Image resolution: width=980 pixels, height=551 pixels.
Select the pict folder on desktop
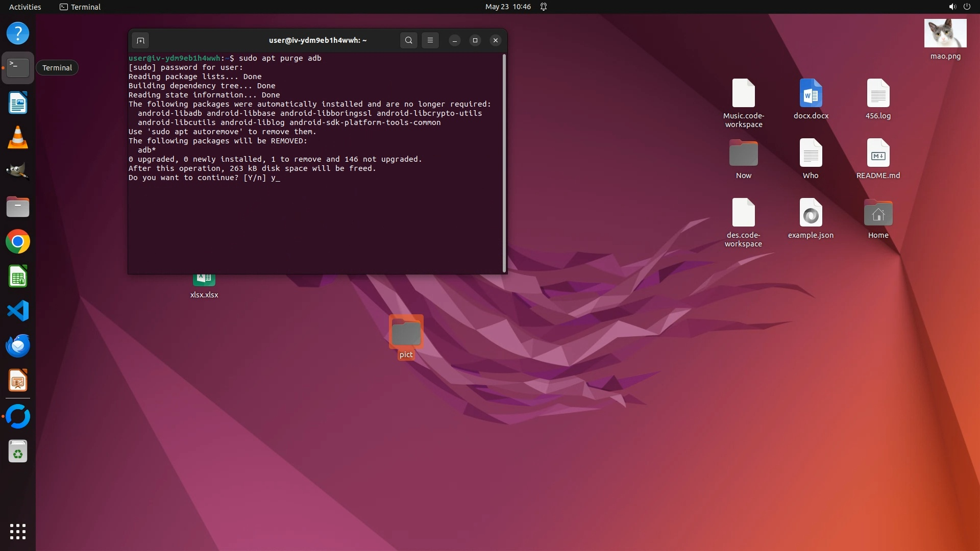(406, 333)
